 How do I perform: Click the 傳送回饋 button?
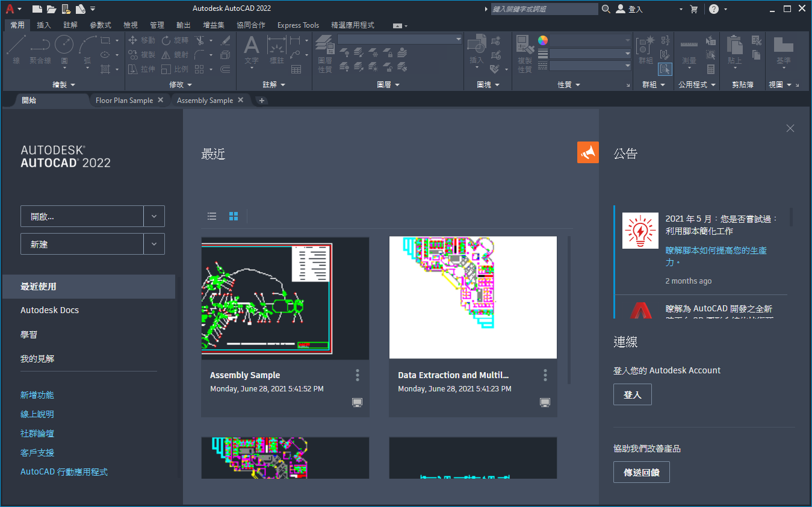click(x=642, y=473)
